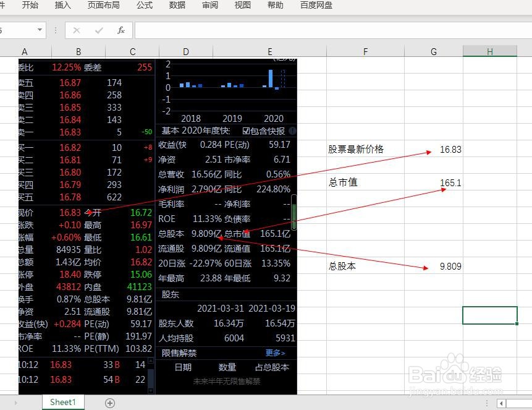
Task: Select column G header
Action: (x=434, y=51)
